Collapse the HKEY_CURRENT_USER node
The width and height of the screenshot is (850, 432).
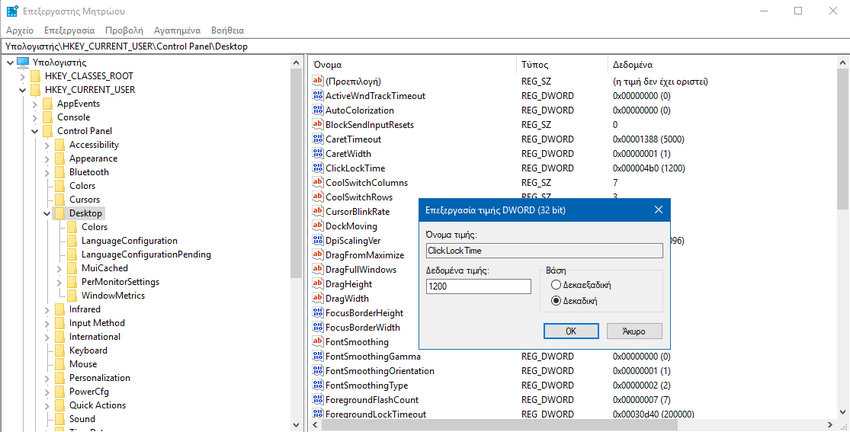tap(23, 91)
